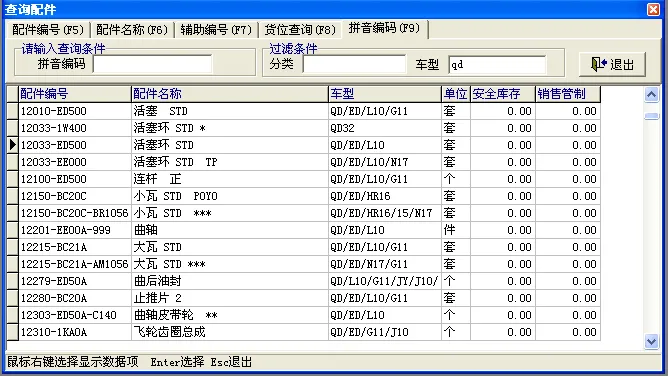668x376 pixels.
Task: Select part number 12033-ED500
Action: [54, 145]
